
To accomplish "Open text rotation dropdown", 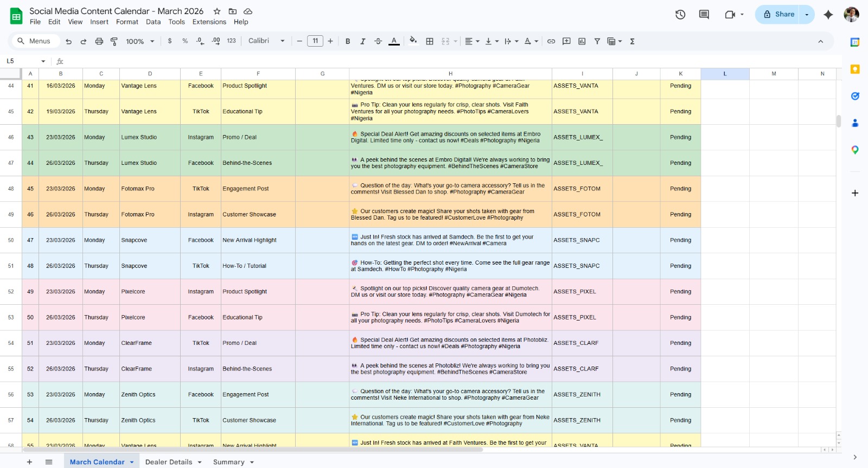I will (531, 41).
